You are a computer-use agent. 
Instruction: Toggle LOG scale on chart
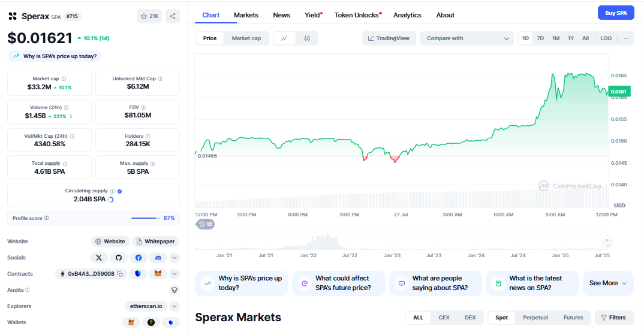[606, 38]
